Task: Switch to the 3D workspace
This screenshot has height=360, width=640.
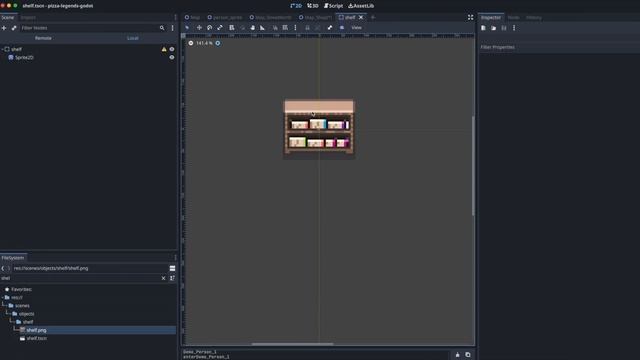Action: tap(313, 6)
